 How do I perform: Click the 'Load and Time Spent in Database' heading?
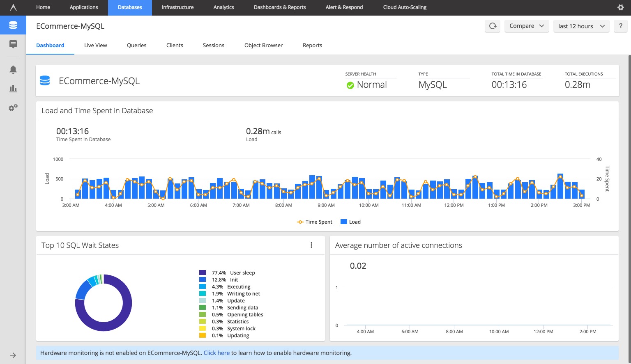pos(97,111)
